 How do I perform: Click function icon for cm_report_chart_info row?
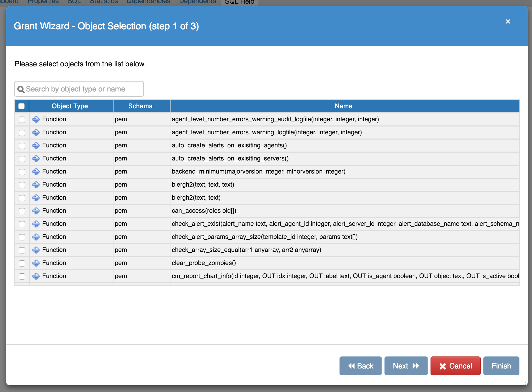point(36,276)
